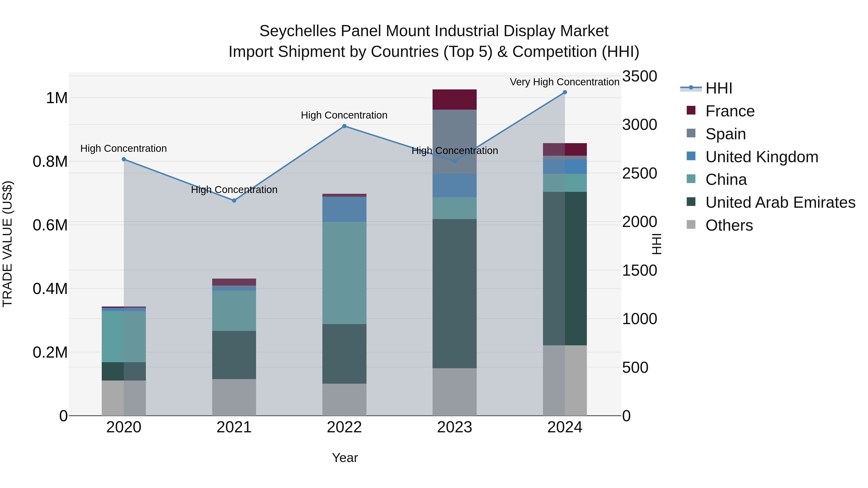
Task: Click the 'High Concentration' label above 2022
Action: 344,115
